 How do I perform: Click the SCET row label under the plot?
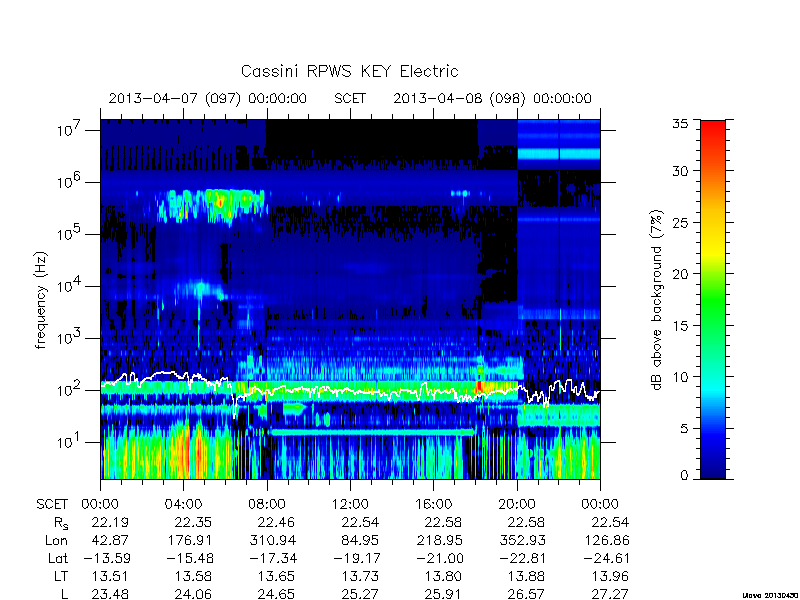[52, 505]
